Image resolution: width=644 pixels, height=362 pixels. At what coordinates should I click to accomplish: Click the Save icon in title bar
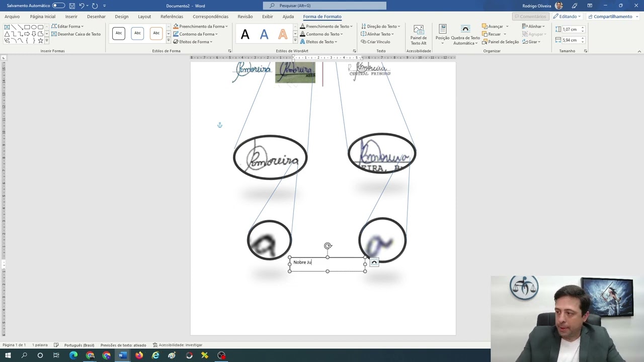[x=72, y=6]
